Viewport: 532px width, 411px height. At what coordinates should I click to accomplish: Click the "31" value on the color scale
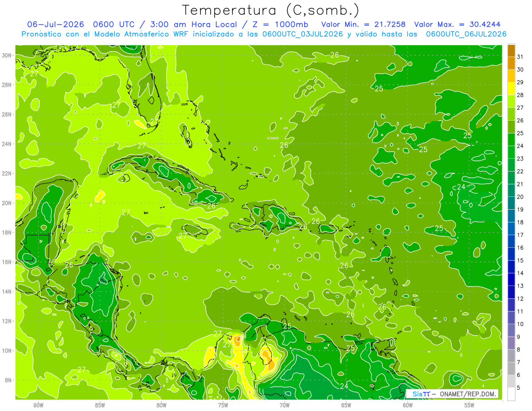520,57
